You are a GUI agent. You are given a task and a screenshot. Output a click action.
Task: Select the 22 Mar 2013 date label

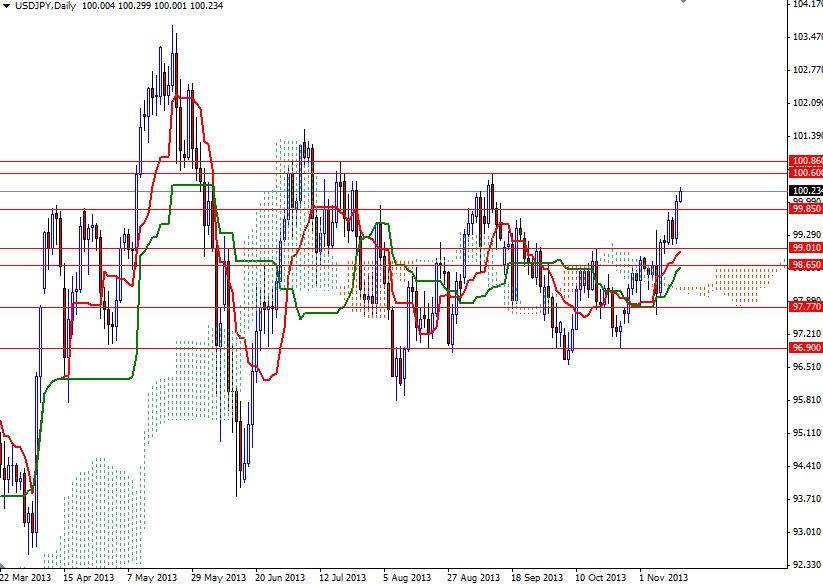click(x=25, y=576)
